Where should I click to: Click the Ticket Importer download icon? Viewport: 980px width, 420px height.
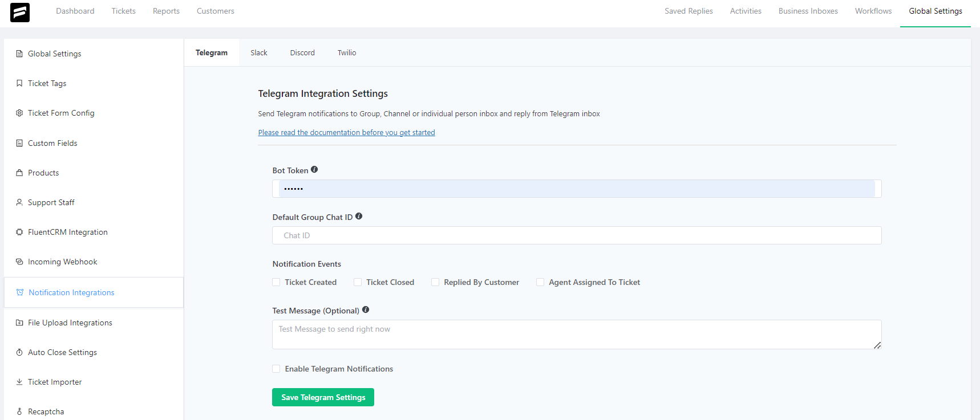tap(19, 382)
